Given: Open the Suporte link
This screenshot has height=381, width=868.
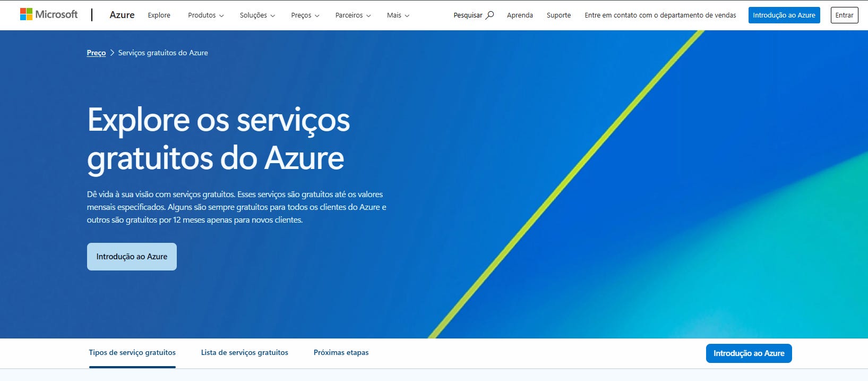Looking at the screenshot, I should click(x=558, y=15).
